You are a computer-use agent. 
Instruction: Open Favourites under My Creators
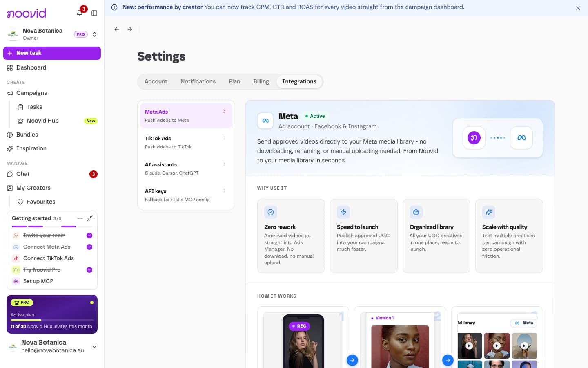[57, 202]
